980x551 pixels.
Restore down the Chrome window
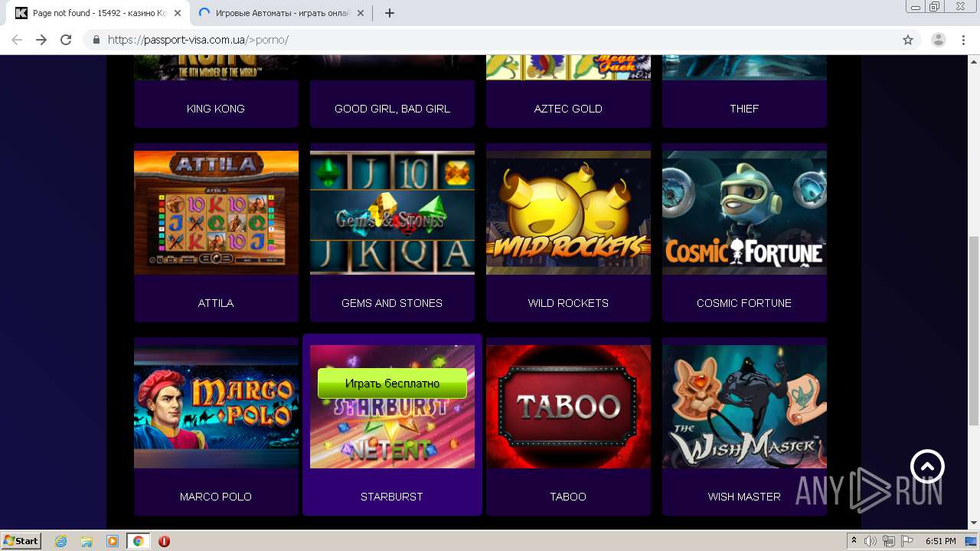click(935, 7)
